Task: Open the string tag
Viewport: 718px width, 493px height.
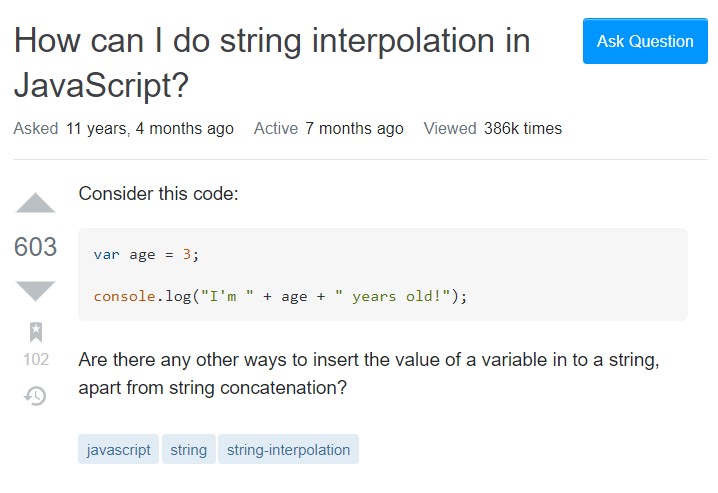Action: point(189,450)
